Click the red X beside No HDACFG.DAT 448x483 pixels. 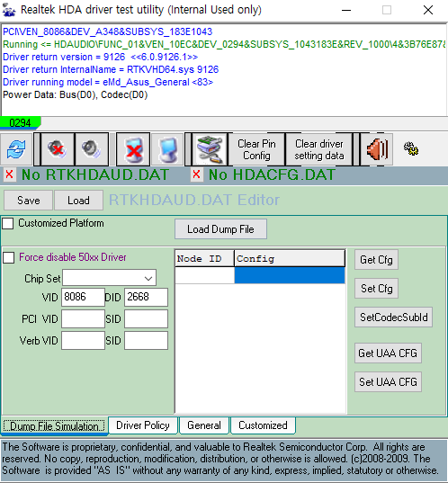click(197, 174)
